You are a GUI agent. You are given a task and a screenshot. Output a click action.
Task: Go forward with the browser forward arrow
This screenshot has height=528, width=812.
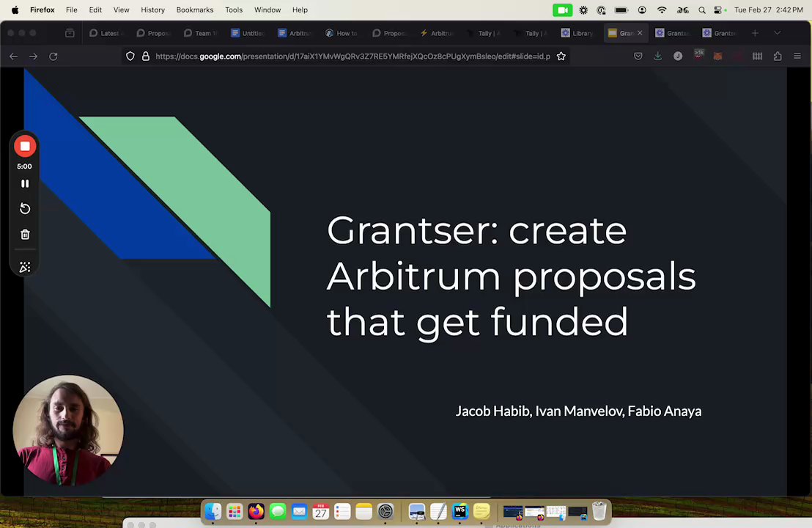[x=33, y=56]
